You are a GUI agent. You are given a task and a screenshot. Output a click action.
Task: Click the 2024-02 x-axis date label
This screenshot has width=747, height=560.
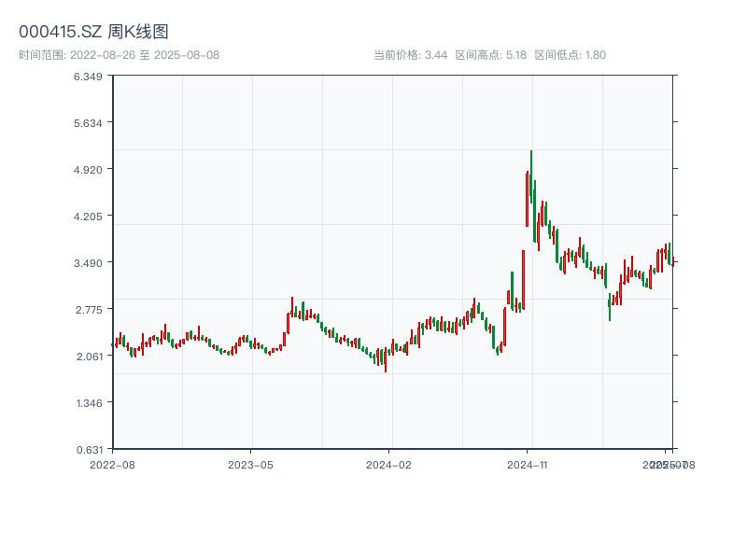(389, 464)
